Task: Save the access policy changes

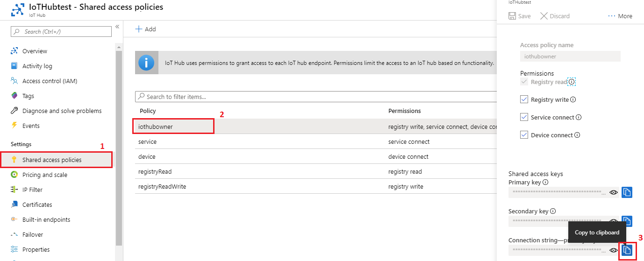Action: tap(520, 16)
